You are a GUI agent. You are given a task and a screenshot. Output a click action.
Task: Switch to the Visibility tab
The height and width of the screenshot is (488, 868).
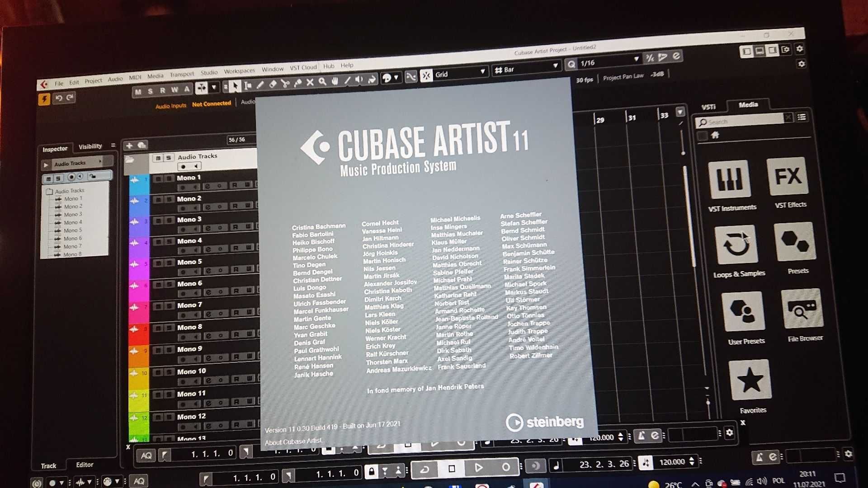pyautogui.click(x=90, y=146)
